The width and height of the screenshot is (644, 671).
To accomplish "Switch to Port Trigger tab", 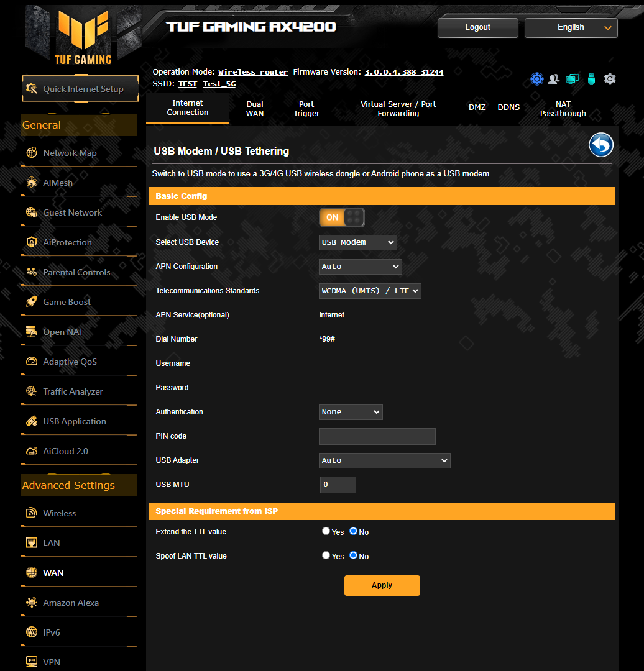I will pyautogui.click(x=306, y=109).
